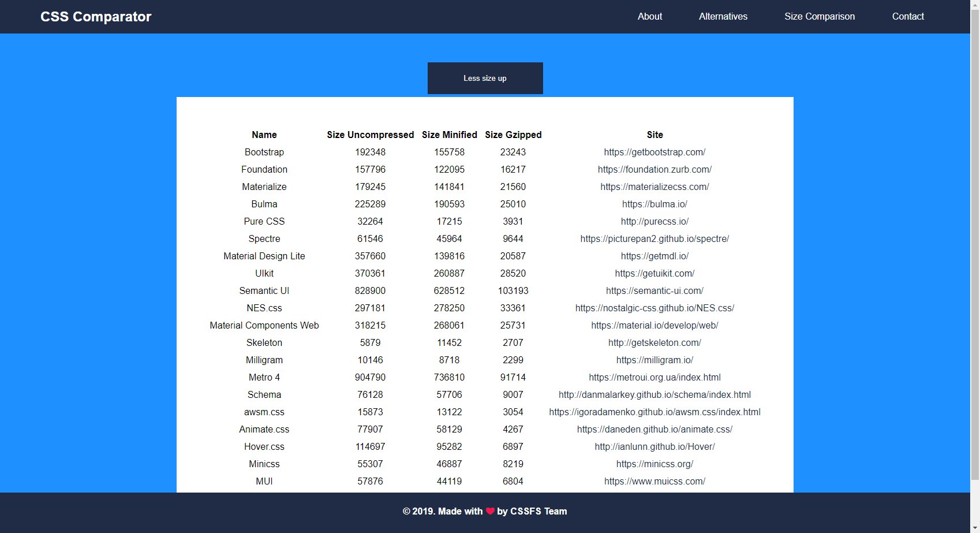980x533 pixels.
Task: Visit the getuikit.com link
Action: click(654, 273)
